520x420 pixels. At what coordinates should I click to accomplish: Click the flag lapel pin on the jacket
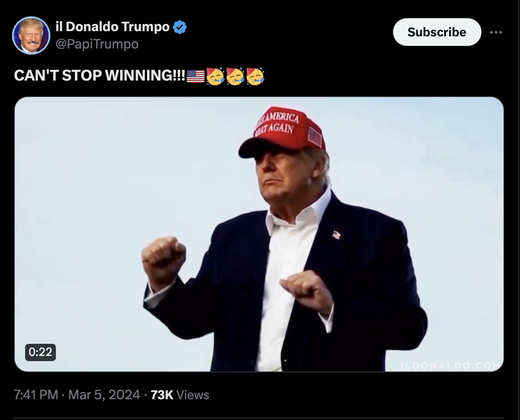click(x=336, y=235)
